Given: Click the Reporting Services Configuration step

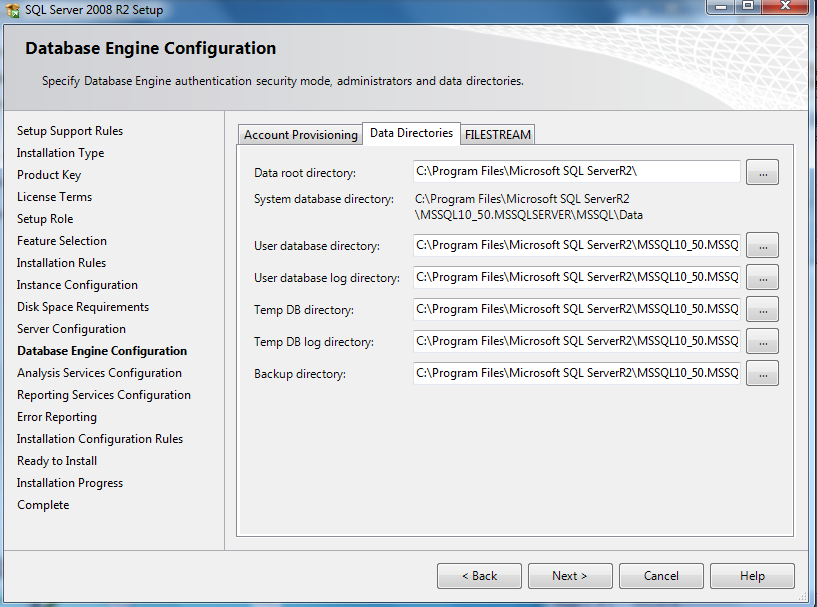Looking at the screenshot, I should pyautogui.click(x=104, y=395).
